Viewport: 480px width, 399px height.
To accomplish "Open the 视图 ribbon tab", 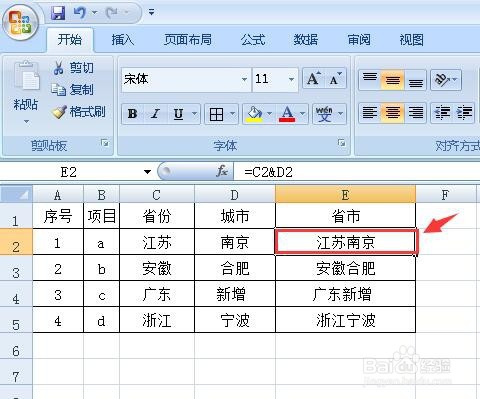I will pos(412,40).
